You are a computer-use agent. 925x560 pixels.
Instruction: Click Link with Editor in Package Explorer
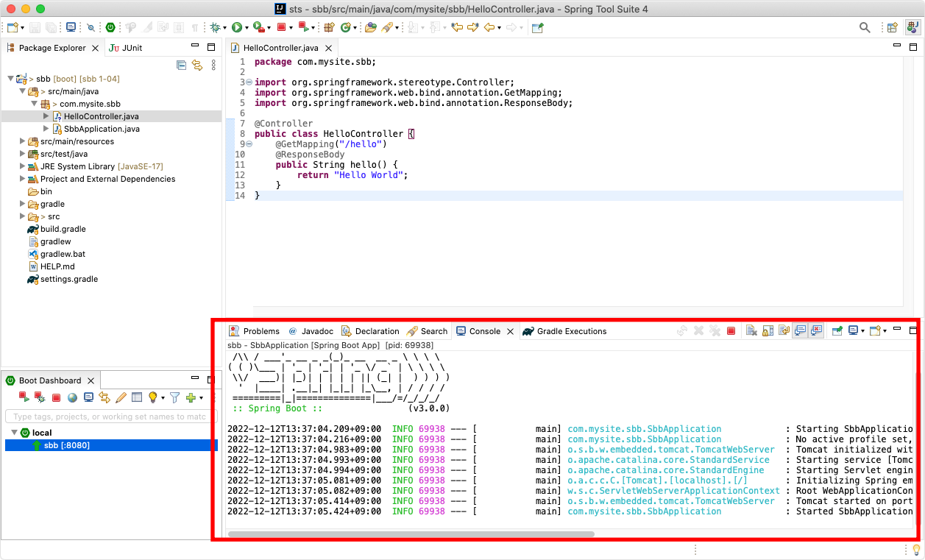coord(197,65)
